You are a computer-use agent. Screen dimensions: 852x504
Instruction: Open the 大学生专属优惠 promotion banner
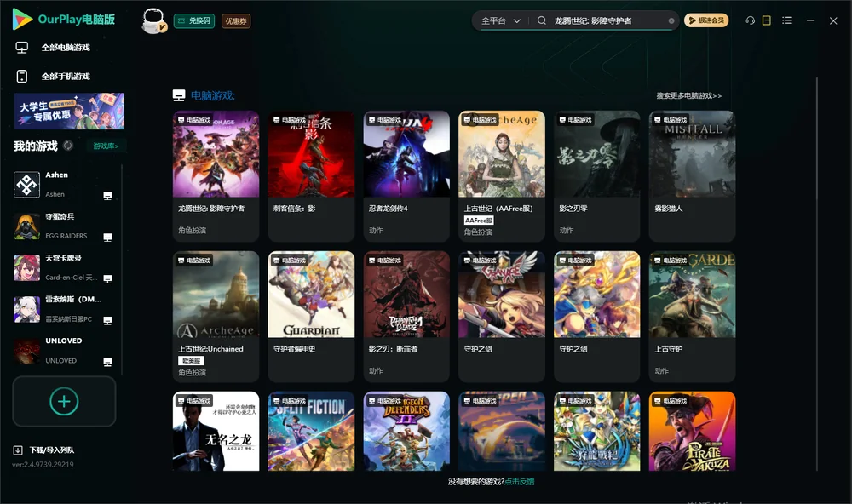[x=69, y=111]
